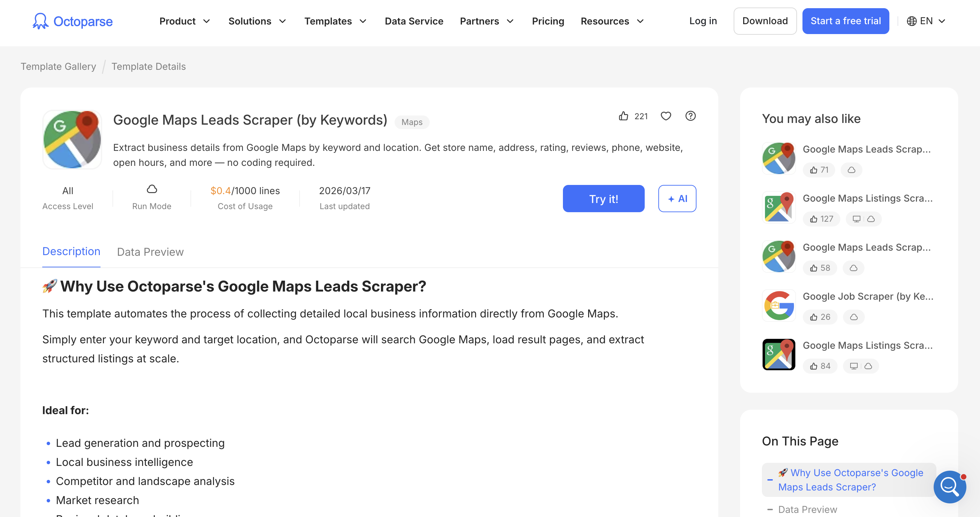980x517 pixels.
Task: Click the All access level value
Action: point(68,191)
